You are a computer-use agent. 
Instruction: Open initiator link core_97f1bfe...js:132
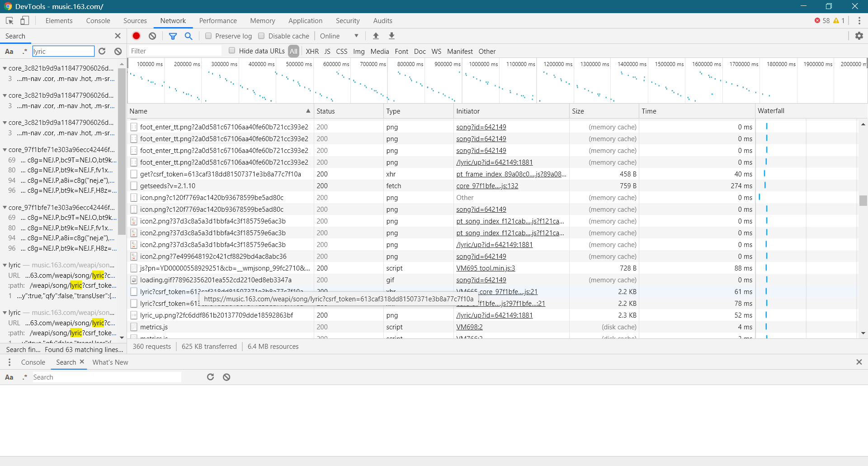(x=487, y=186)
